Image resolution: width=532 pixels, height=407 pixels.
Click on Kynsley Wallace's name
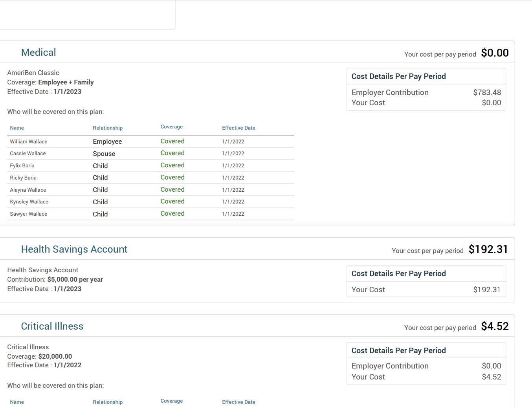(29, 202)
